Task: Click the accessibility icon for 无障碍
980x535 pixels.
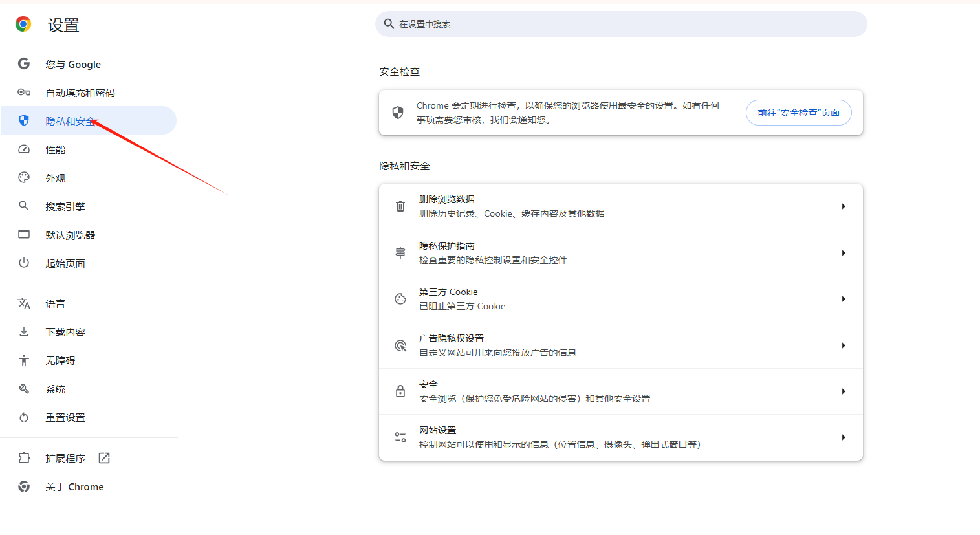Action: click(24, 360)
